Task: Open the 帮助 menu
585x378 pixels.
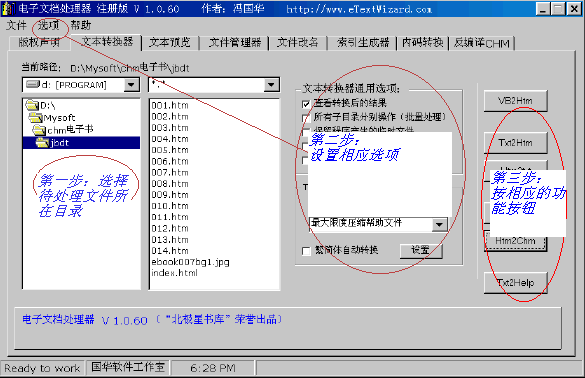Action: [81, 25]
